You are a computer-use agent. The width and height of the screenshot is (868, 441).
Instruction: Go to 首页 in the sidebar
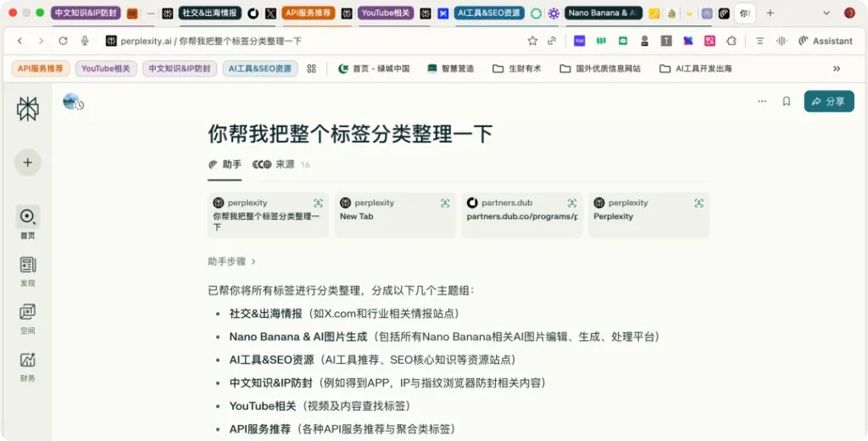pyautogui.click(x=28, y=221)
